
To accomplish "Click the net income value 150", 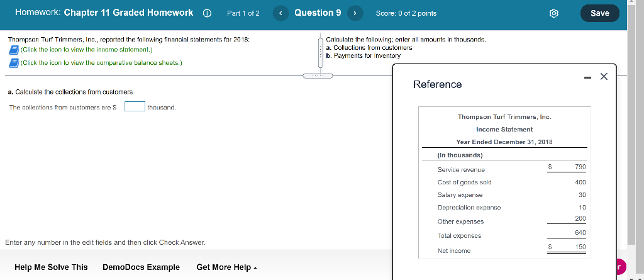I will (x=580, y=247).
